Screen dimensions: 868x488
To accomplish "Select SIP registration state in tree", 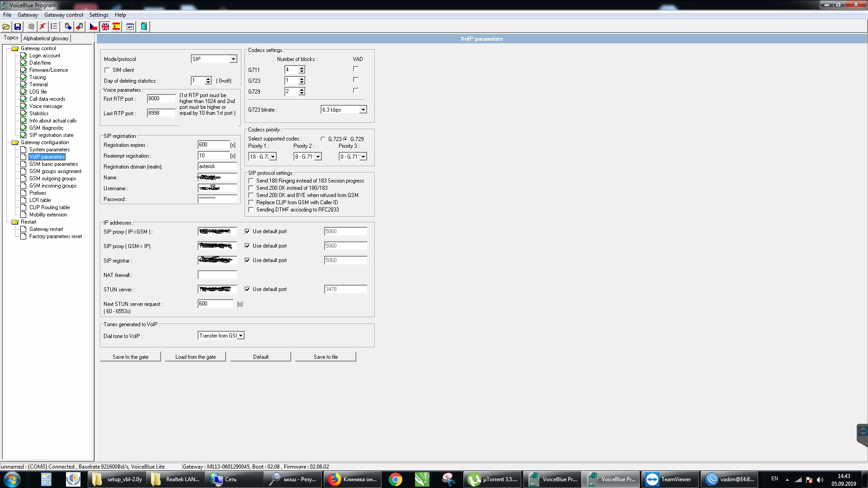I will point(51,135).
